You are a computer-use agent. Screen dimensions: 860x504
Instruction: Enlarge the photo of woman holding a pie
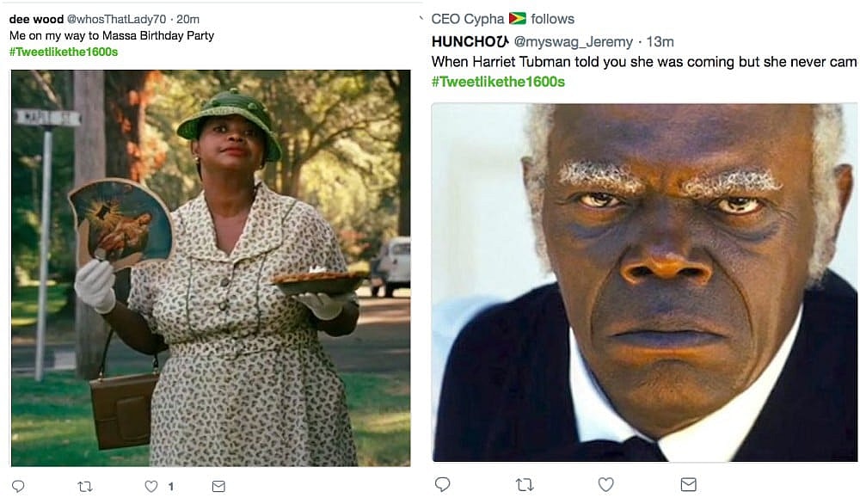coord(211,267)
